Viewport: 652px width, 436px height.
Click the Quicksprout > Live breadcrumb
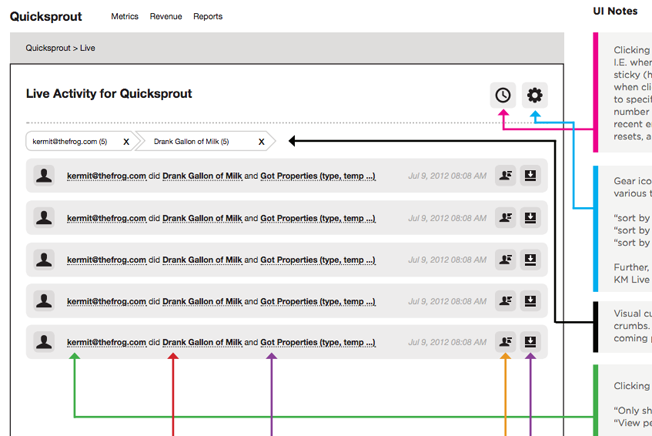click(x=60, y=48)
